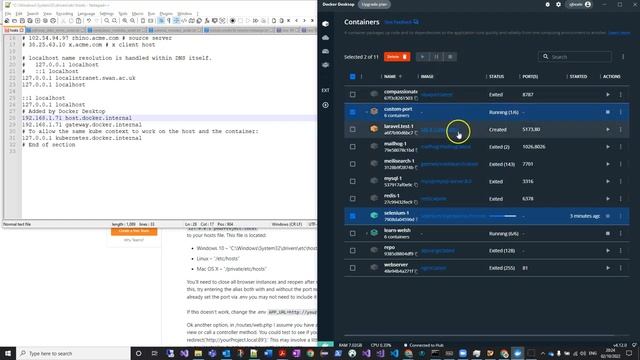
Task: Open the Notepad++ File menu
Action: point(8,13)
